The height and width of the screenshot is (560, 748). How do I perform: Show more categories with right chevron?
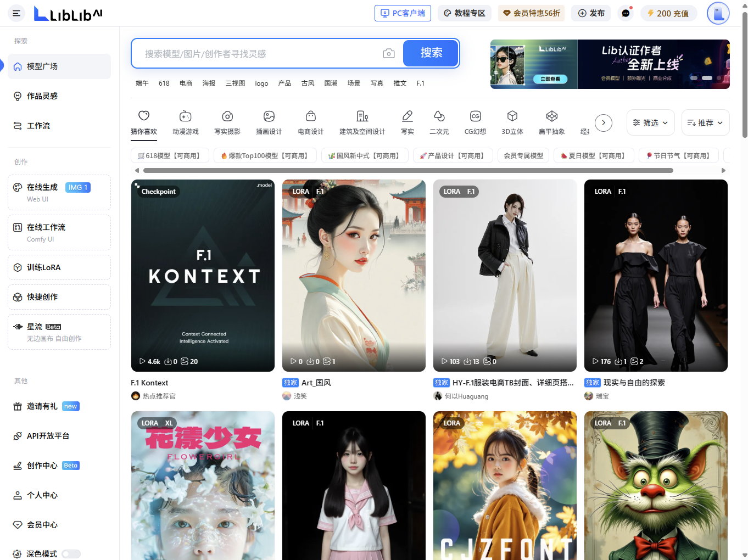[604, 122]
